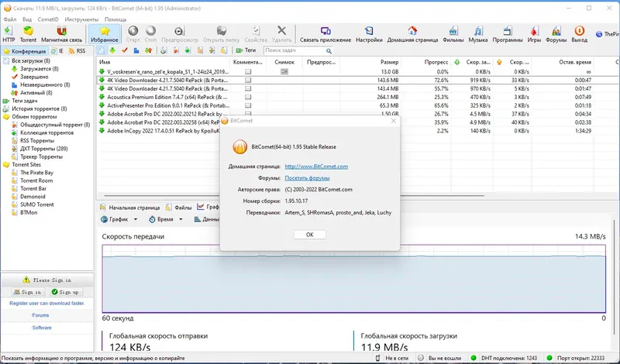Image resolution: width=620 pixels, height=364 pixels.
Task: Select SUMO Torrent in the tree
Action: (36, 204)
